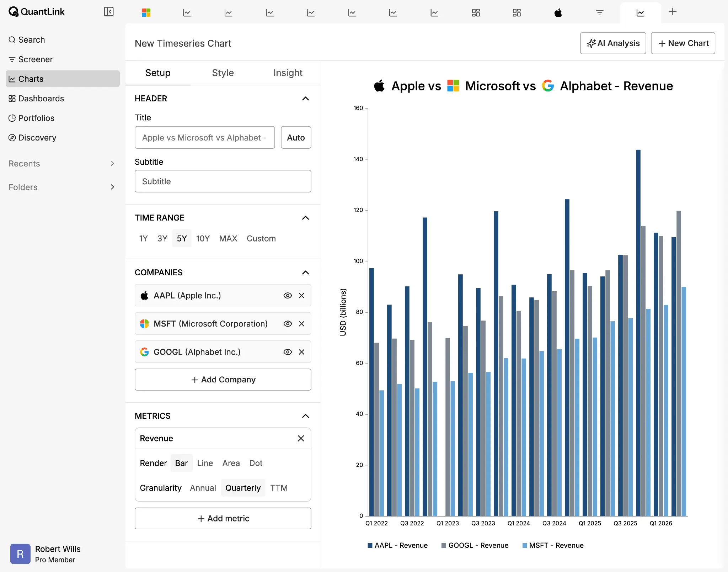Click chart title text

click(x=523, y=86)
